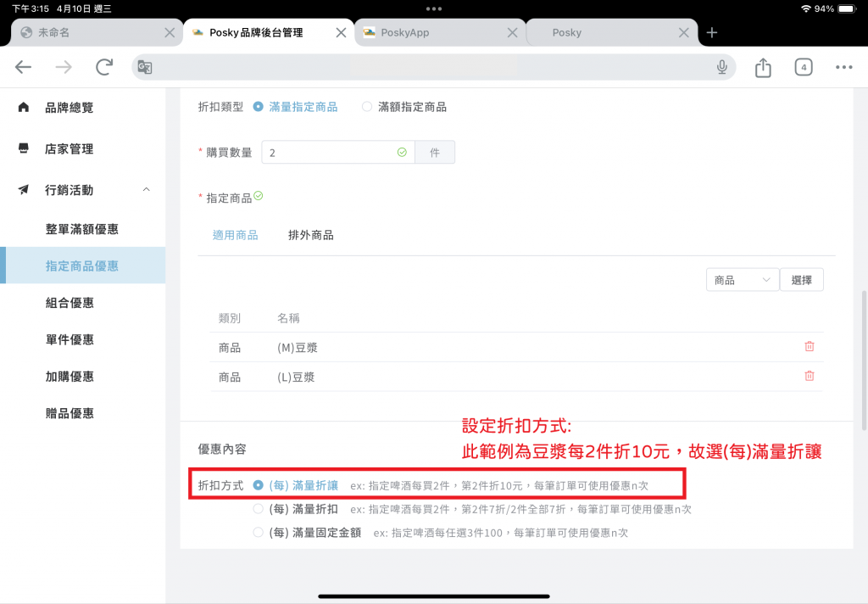Open the 商品 type dropdown
Screen dimensions: 868x604
coord(743,280)
